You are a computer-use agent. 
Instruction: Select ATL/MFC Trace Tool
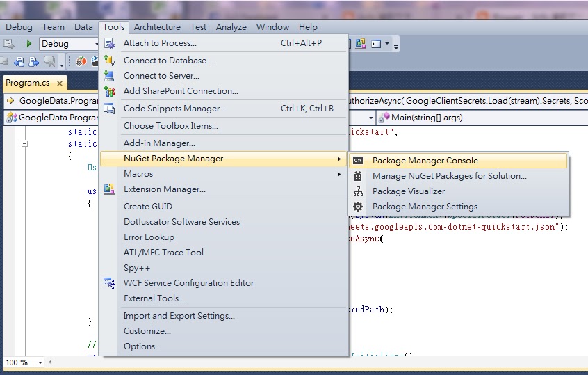[x=224, y=253]
